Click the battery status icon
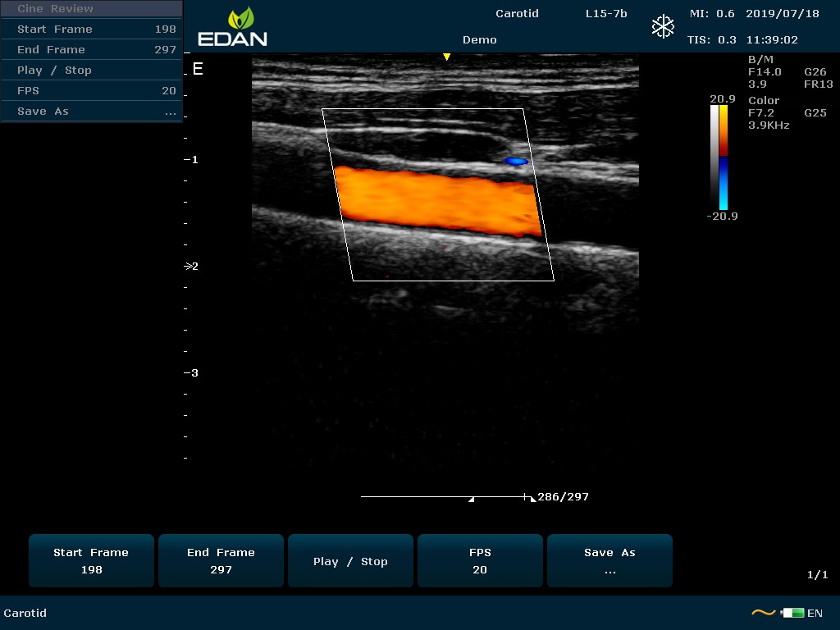Image resolution: width=840 pixels, height=630 pixels. coord(792,613)
